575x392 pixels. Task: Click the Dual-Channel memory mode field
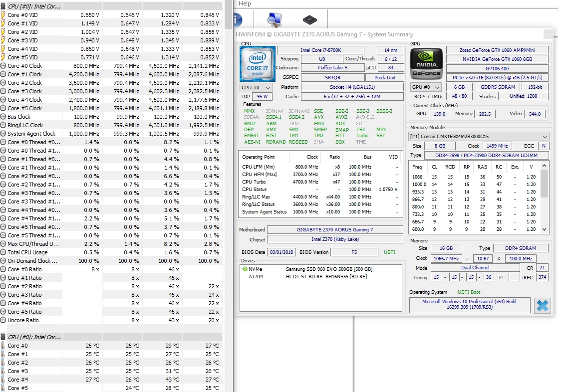(475, 268)
